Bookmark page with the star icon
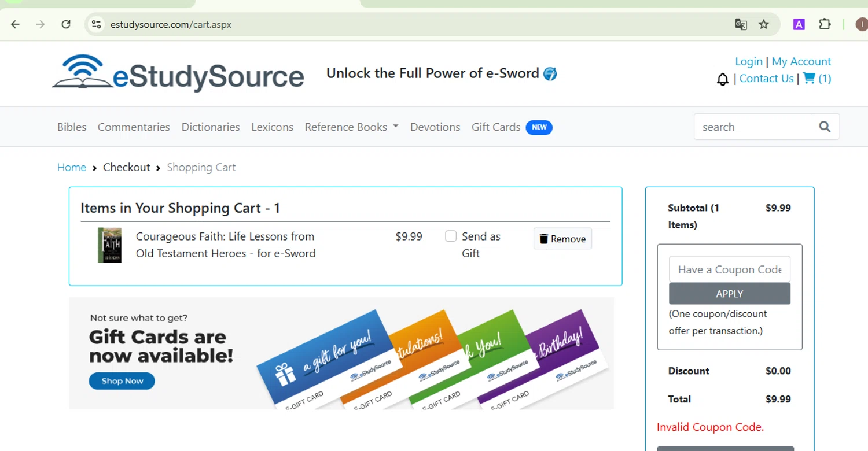The image size is (868, 451). (764, 24)
